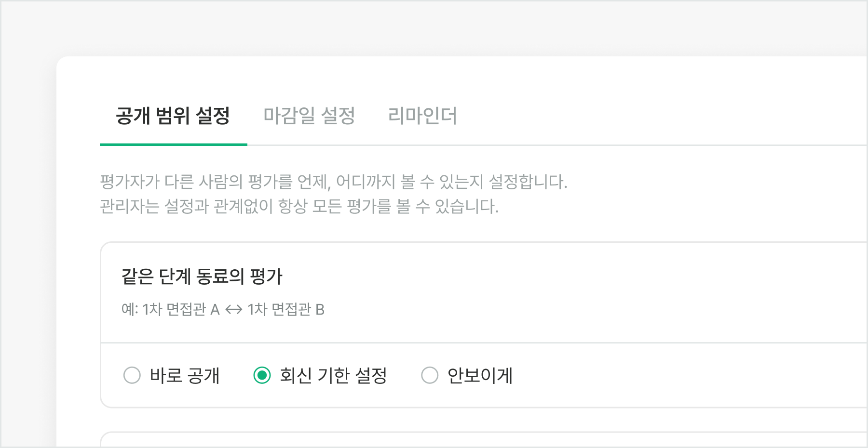This screenshot has width=868, height=448.
Task: Select the 바로 공개 radio button
Action: coord(132,375)
